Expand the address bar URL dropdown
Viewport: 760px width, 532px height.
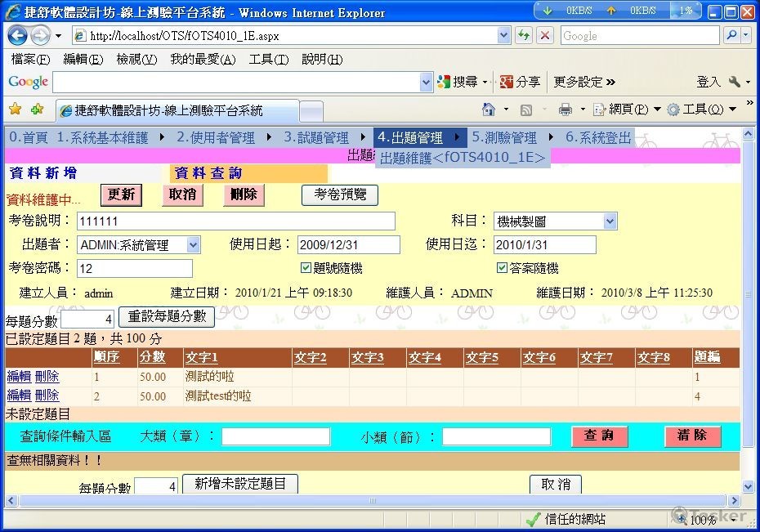[503, 36]
